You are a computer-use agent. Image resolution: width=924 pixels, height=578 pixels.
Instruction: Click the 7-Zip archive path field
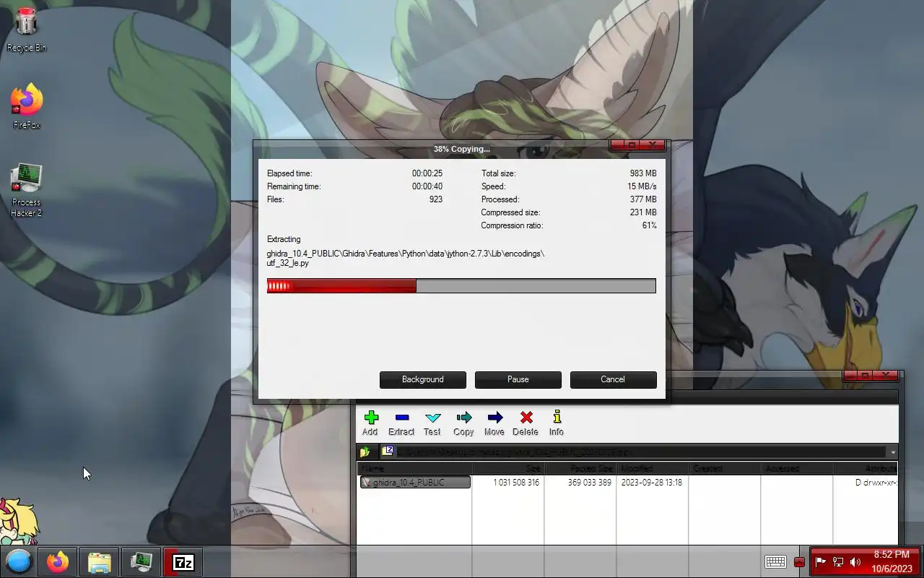coord(634,452)
